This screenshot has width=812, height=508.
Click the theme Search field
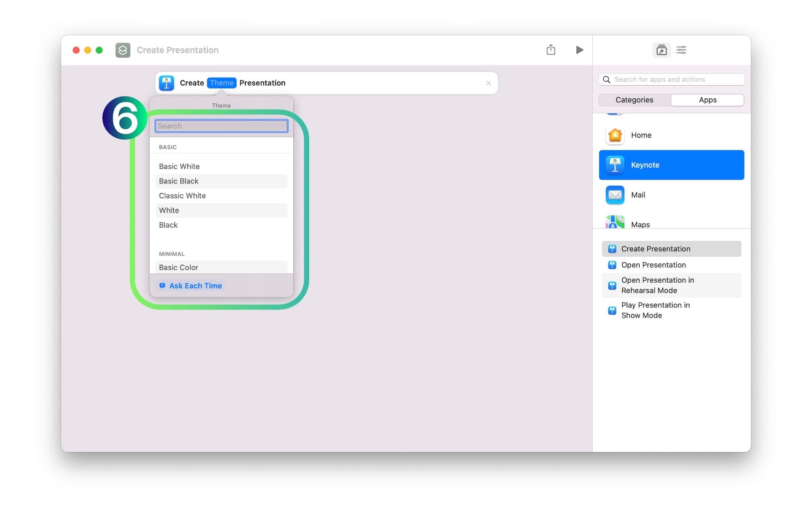pos(221,126)
